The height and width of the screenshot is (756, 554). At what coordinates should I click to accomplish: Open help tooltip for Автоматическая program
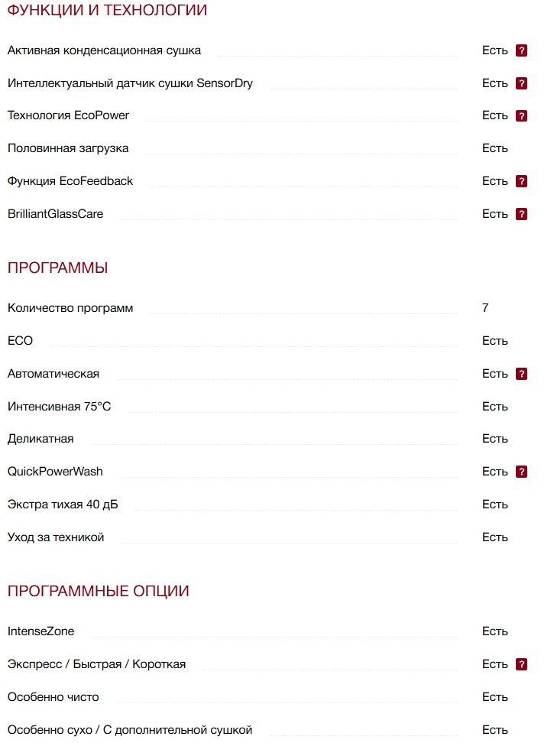521,374
